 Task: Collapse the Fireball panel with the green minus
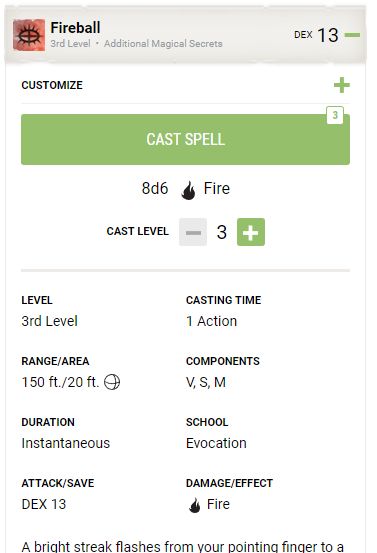pos(352,35)
